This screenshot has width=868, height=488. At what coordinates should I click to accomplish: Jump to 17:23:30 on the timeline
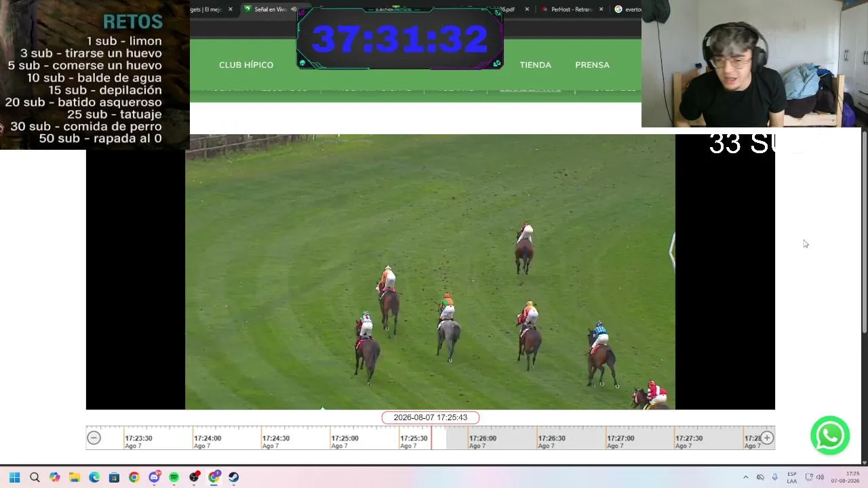[x=138, y=439]
